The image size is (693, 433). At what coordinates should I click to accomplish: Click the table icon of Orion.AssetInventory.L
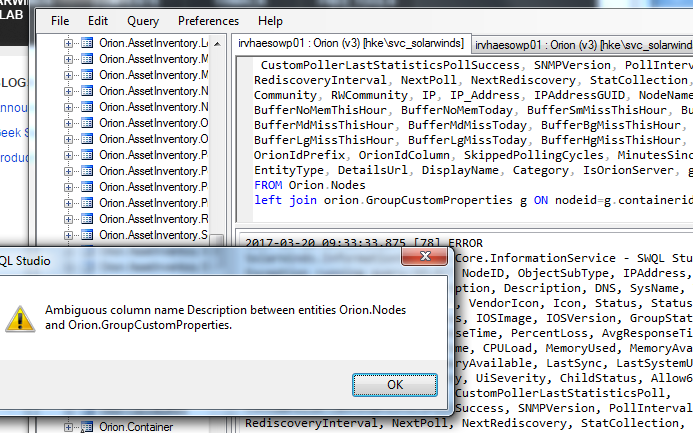[x=87, y=43]
